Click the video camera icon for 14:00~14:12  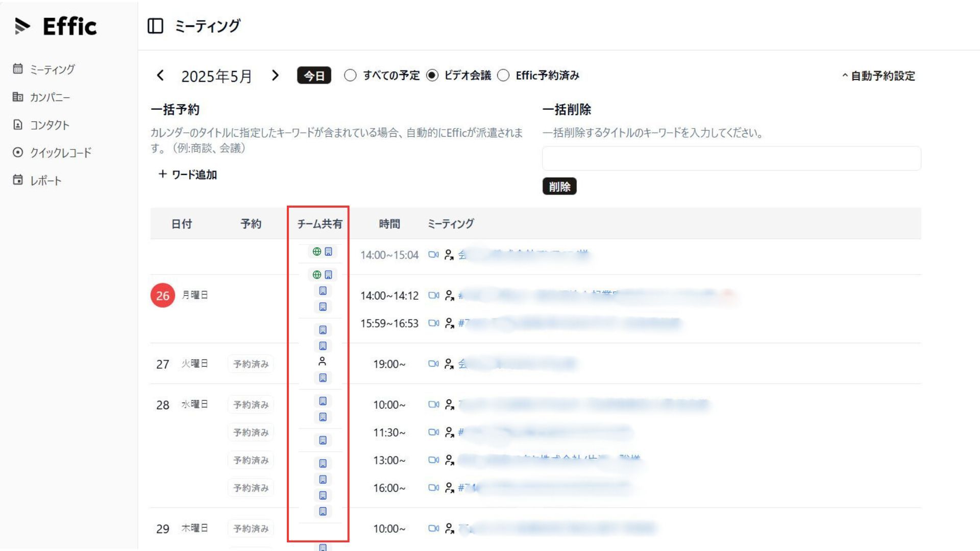click(433, 295)
